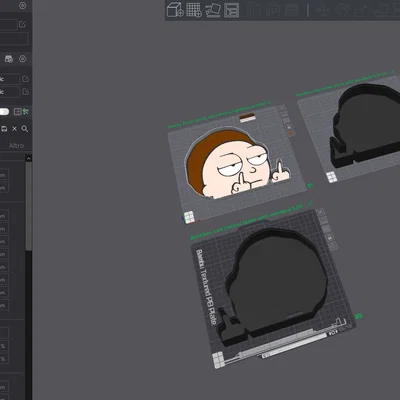The width and height of the screenshot is (400, 400).
Task: Click the printer preset field
Action: click(8, 24)
